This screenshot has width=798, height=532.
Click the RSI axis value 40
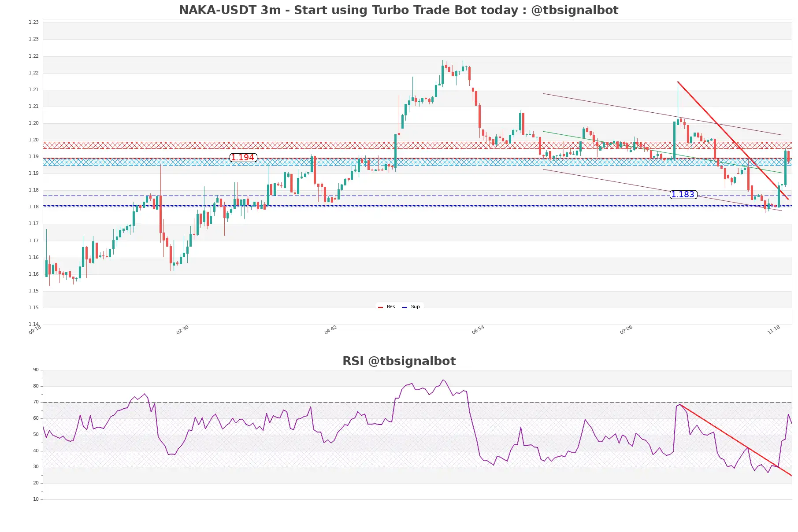pos(36,451)
